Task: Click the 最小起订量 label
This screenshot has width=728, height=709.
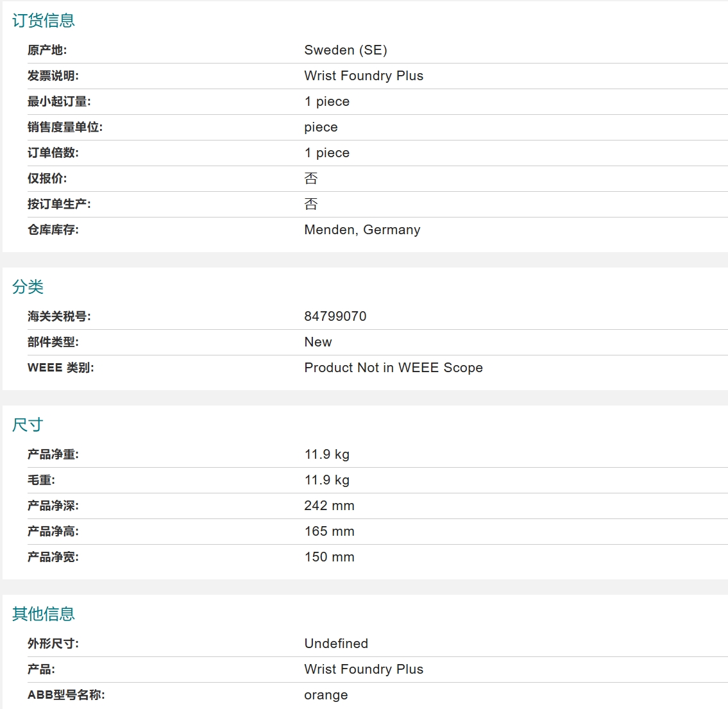Action: point(59,101)
